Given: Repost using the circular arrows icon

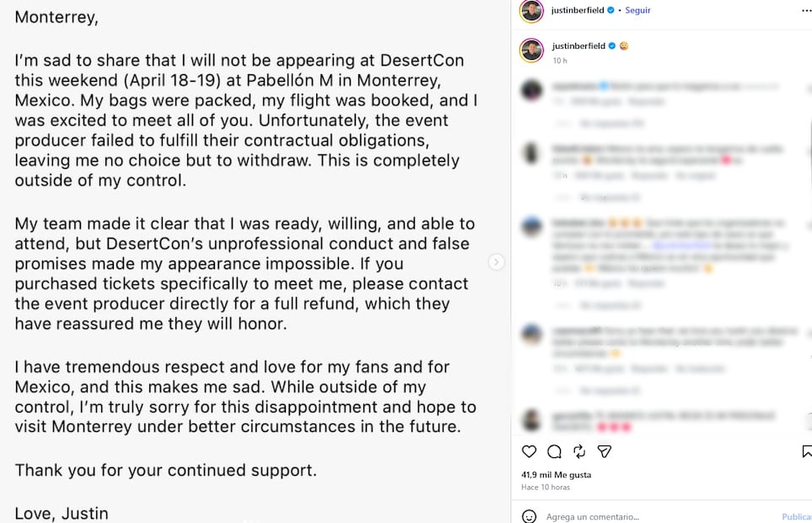Looking at the screenshot, I should 579,451.
